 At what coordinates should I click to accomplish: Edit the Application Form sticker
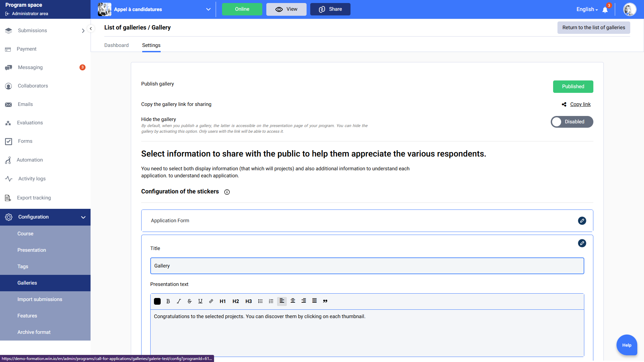[x=582, y=221]
